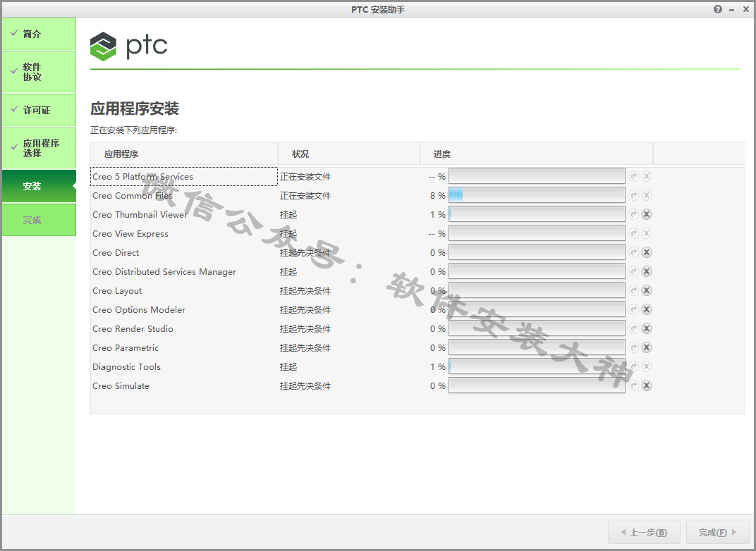Select the Diagnostic Tools row name
The width and height of the screenshot is (756, 551).
tap(127, 367)
